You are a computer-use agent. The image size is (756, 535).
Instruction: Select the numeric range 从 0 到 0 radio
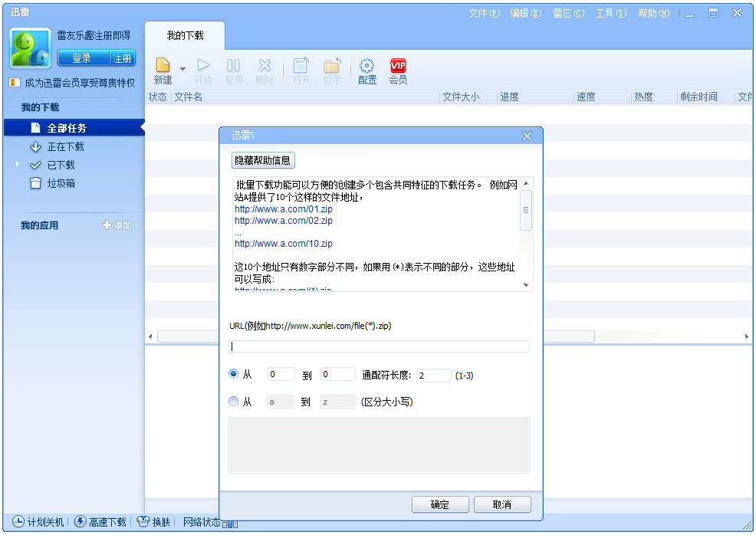coord(234,375)
